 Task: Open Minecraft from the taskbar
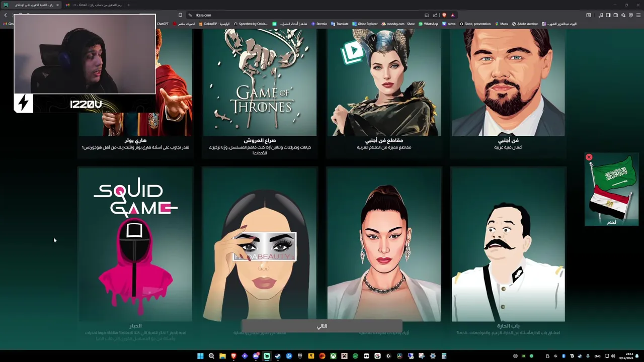coord(344,356)
